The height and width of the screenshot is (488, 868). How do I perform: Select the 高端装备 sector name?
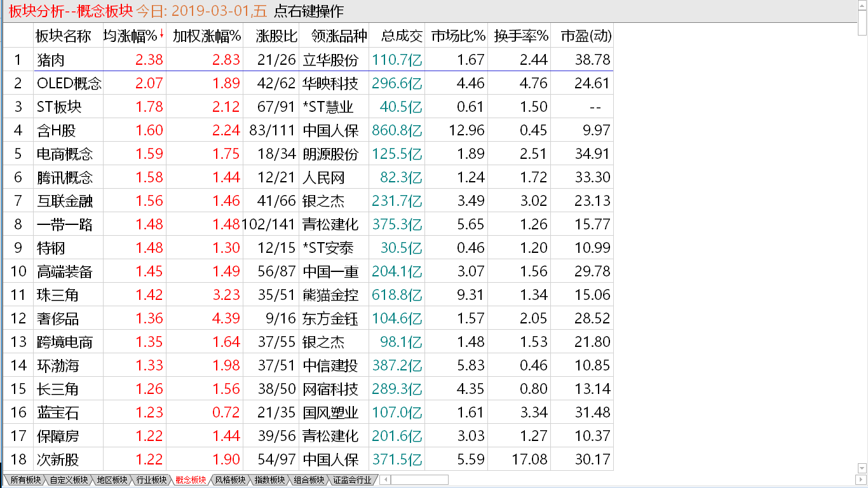click(x=65, y=271)
